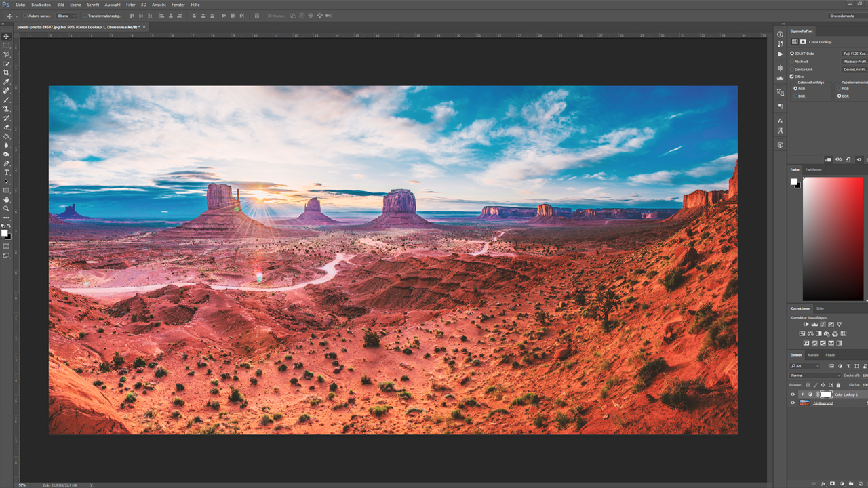
Task: Toggle adjustment visibility eye in Eigenschaften panel
Action: 859,159
